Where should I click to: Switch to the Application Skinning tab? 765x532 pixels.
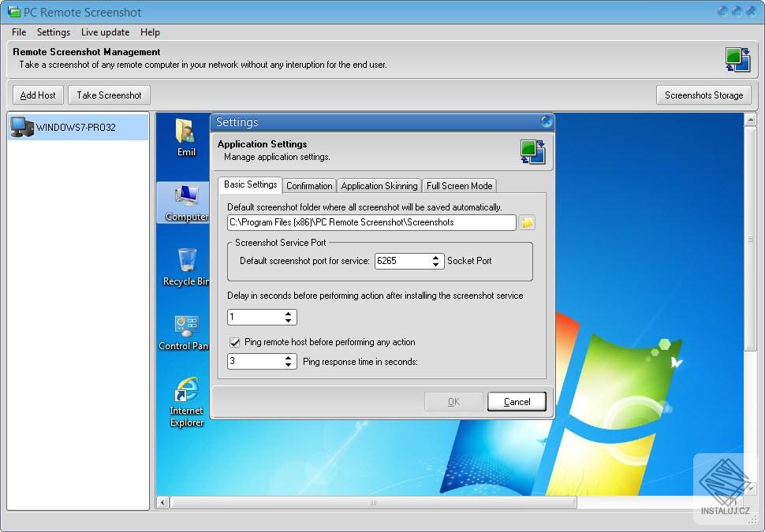click(379, 185)
